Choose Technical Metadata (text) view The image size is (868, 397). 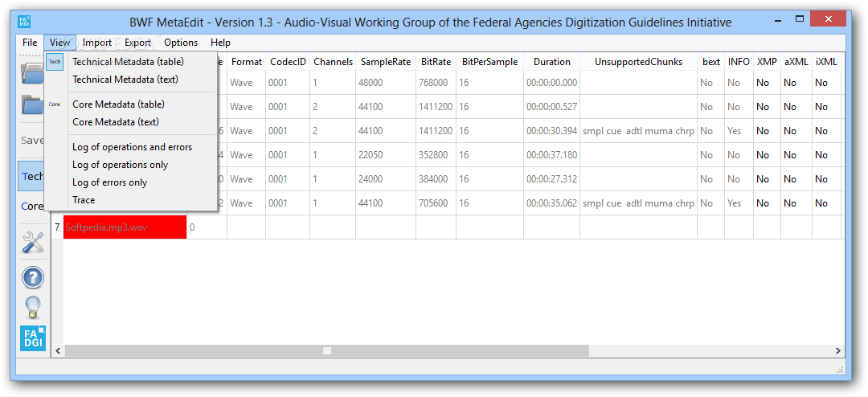coord(130,80)
